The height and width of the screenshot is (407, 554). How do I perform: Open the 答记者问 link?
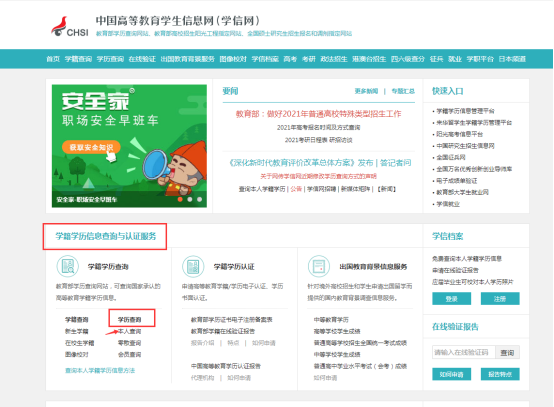pyautogui.click(x=396, y=163)
